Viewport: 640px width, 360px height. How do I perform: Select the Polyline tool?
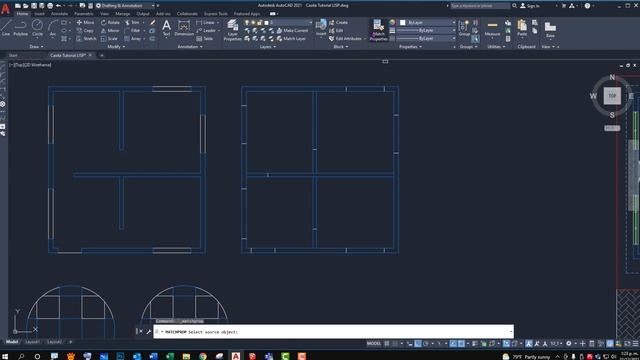(x=20, y=28)
